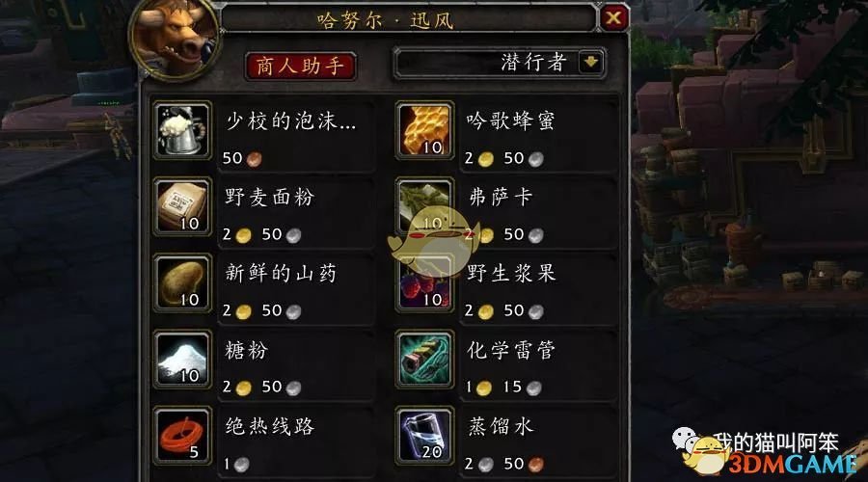
Task: Select the 新鲜的山药 yam icon
Action: [x=182, y=282]
